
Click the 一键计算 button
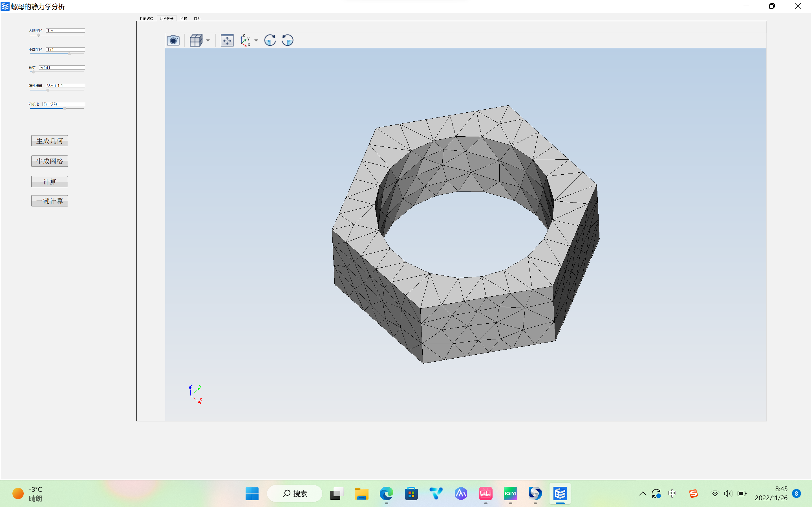tap(50, 200)
